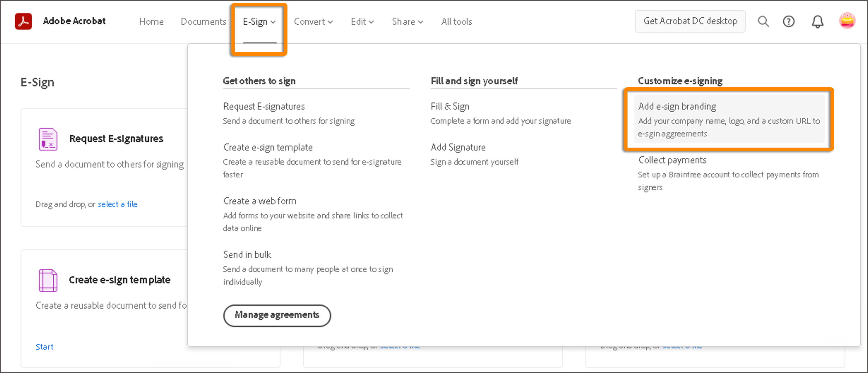The image size is (868, 373).
Task: Click the Create e-sign template icon
Action: [x=48, y=280]
